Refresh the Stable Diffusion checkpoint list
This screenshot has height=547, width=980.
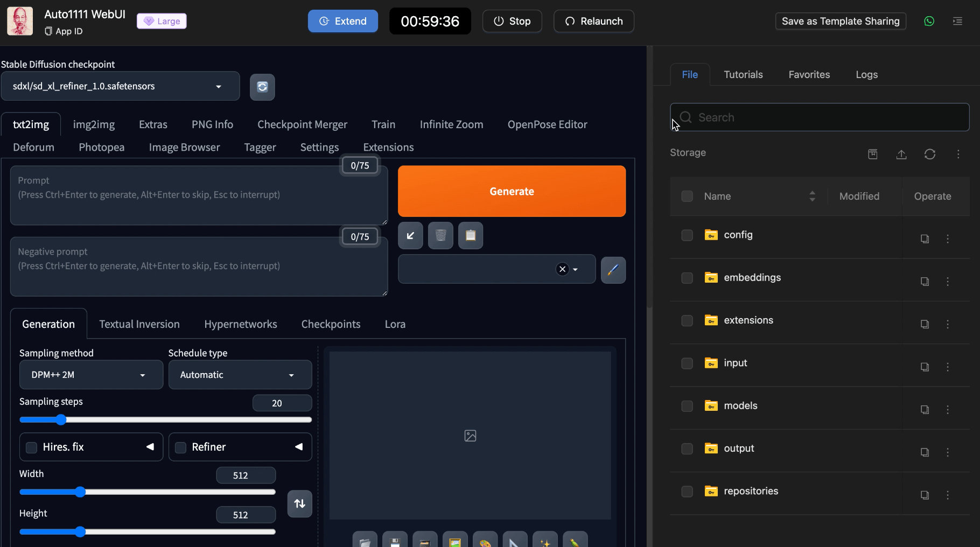click(x=262, y=87)
